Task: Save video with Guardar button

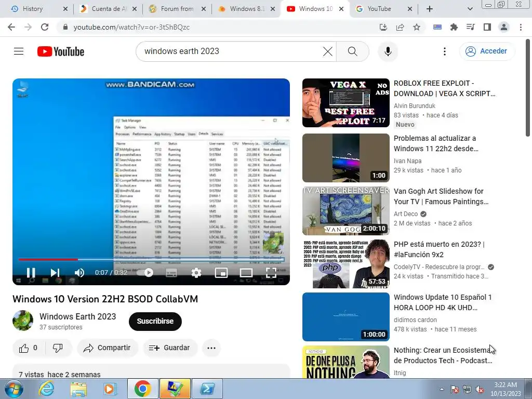Action: 170,348
